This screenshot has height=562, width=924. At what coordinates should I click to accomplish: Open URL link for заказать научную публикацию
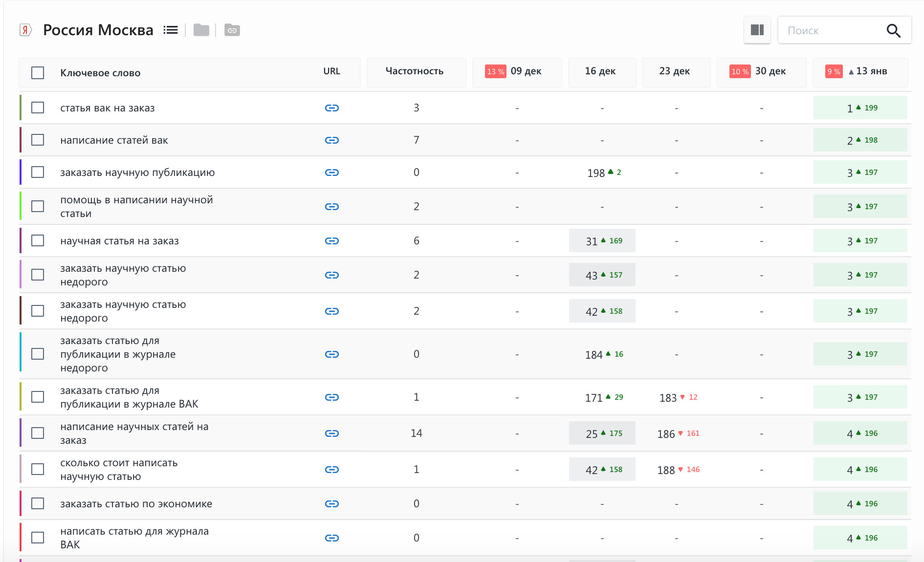pyautogui.click(x=332, y=173)
